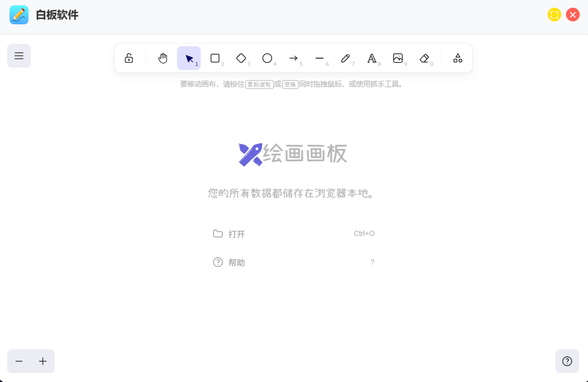Viewport: 588px width, 382px height.
Task: Activate the Text tool
Action: [372, 58]
